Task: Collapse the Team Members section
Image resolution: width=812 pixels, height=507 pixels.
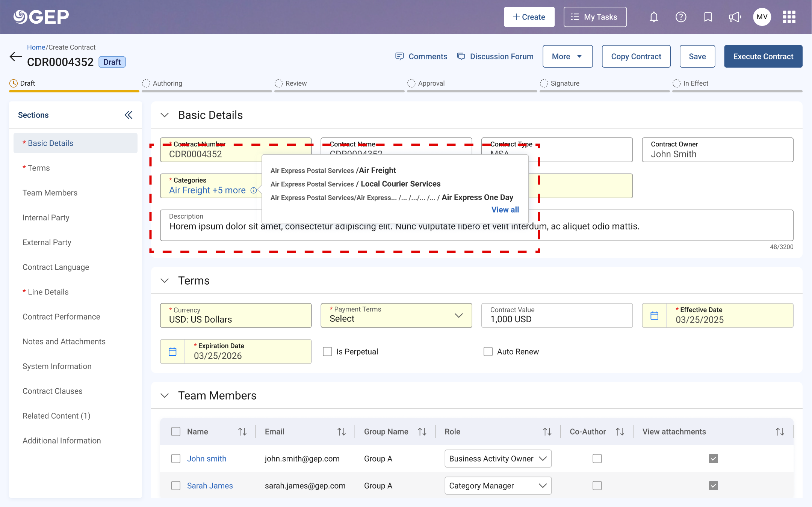Action: click(x=165, y=395)
